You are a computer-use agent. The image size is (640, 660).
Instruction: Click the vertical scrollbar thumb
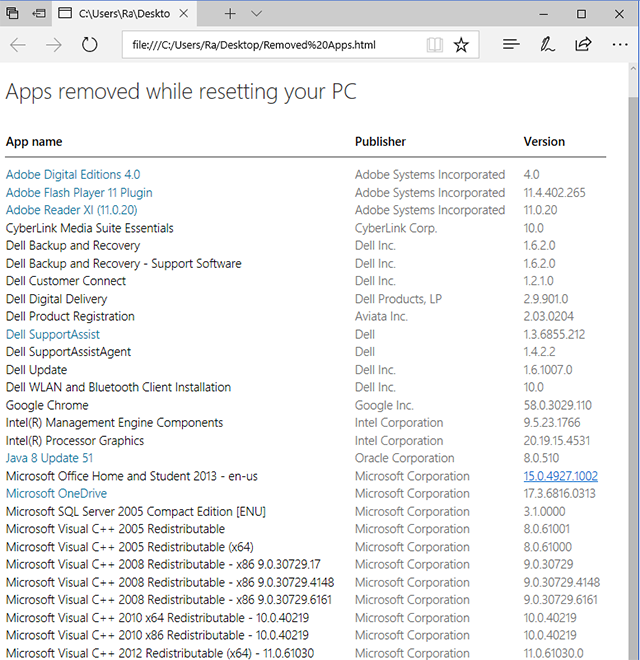tap(633, 378)
